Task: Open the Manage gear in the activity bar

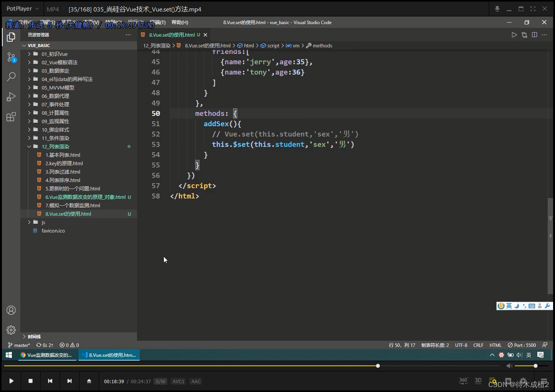Action: click(x=11, y=330)
